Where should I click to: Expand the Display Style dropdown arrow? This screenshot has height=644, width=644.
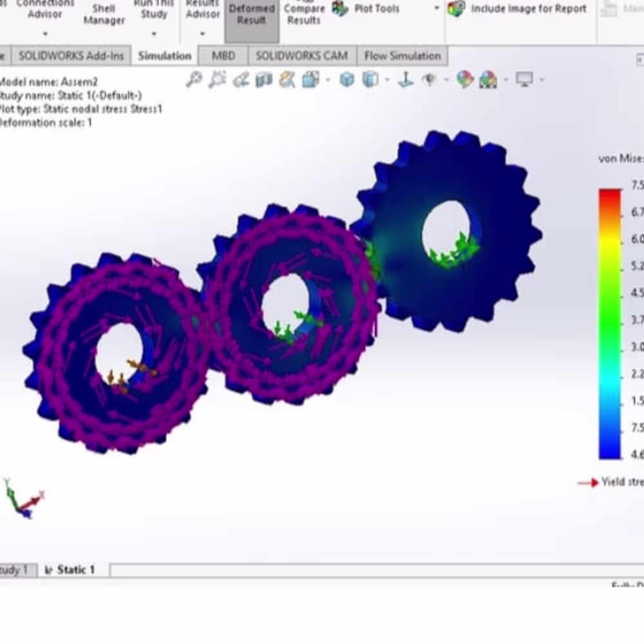coord(387,80)
